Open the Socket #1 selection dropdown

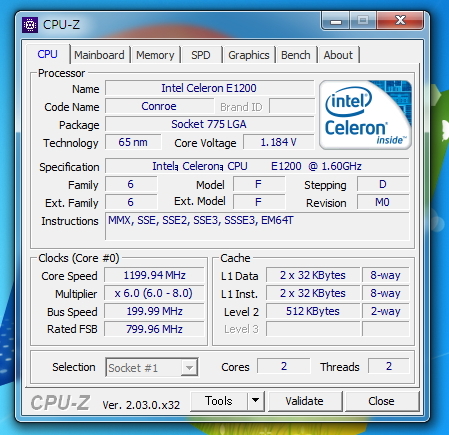point(152,367)
